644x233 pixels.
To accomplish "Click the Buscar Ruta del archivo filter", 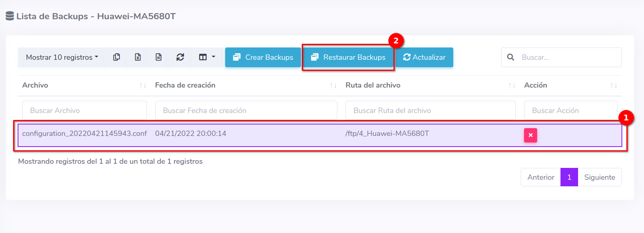I will 430,111.
